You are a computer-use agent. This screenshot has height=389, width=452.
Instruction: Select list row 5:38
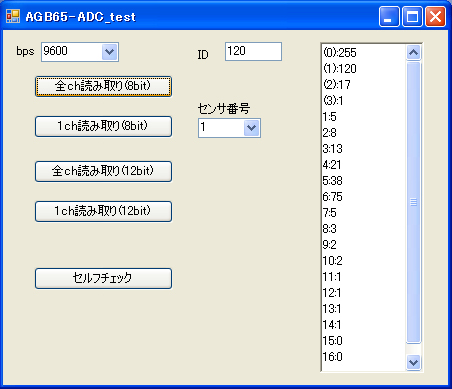point(364,181)
